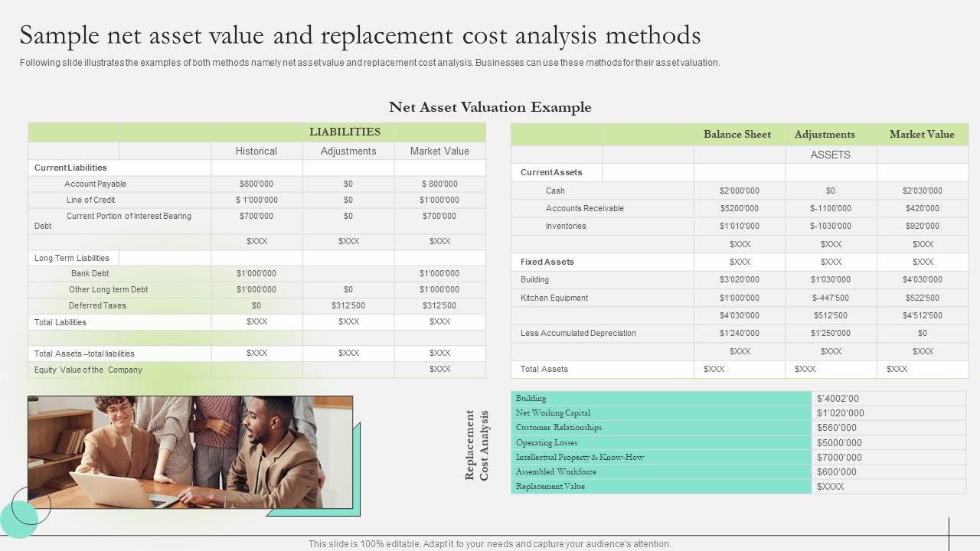
Task: Click the 'Bank Debt' row label
Action: 90,273
